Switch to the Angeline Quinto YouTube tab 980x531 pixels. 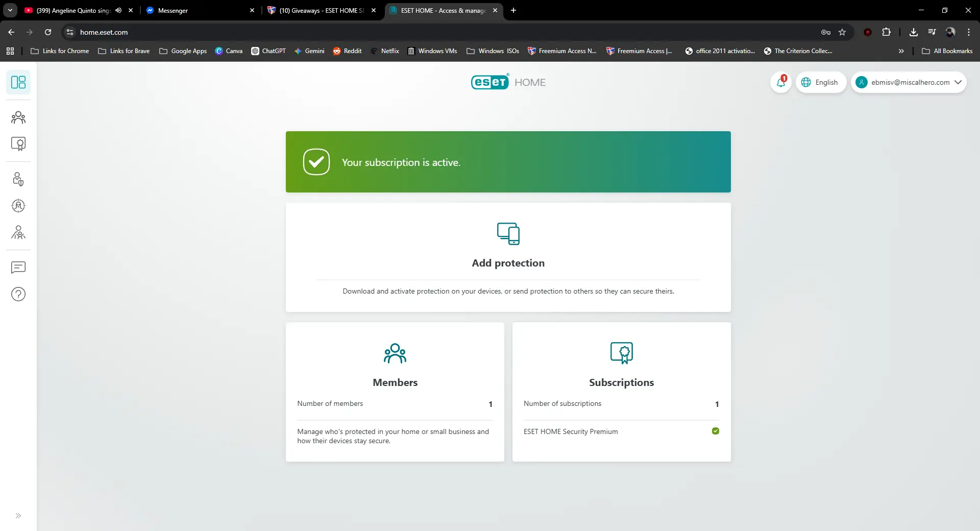[79, 10]
